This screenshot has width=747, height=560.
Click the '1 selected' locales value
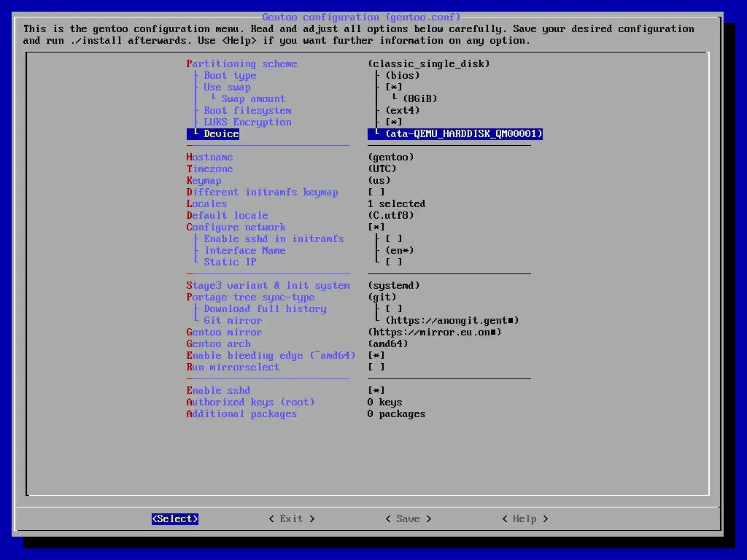[x=397, y=204]
